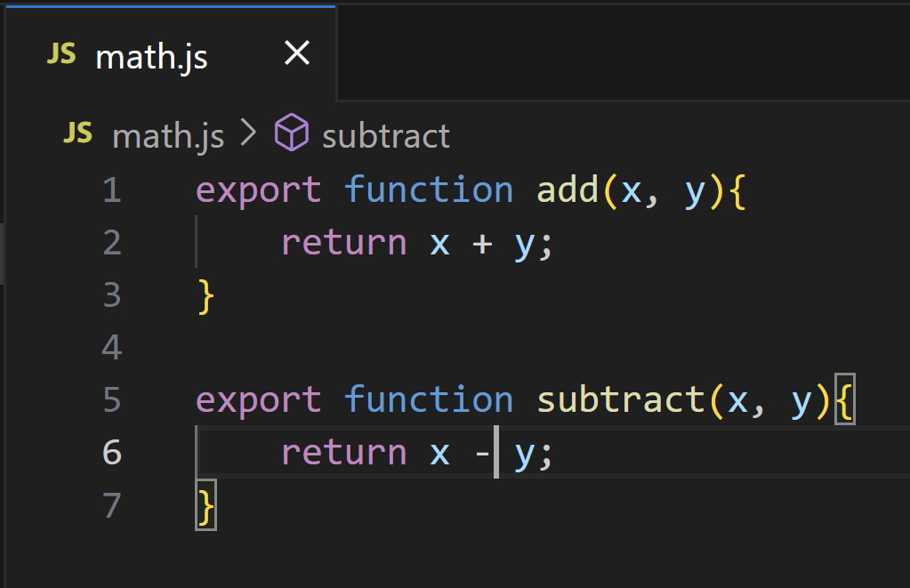This screenshot has width=910, height=588.
Task: Click the JS file icon in the tab
Action: [61, 54]
